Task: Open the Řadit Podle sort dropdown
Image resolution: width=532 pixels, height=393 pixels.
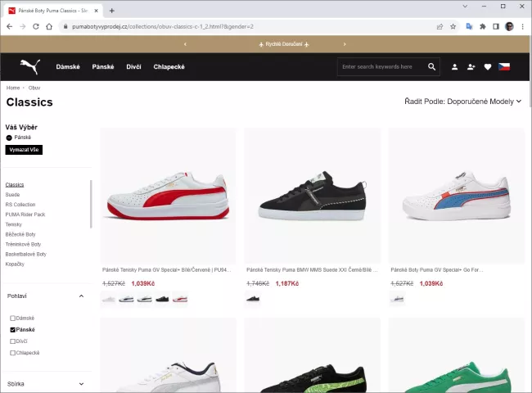Action: point(462,102)
